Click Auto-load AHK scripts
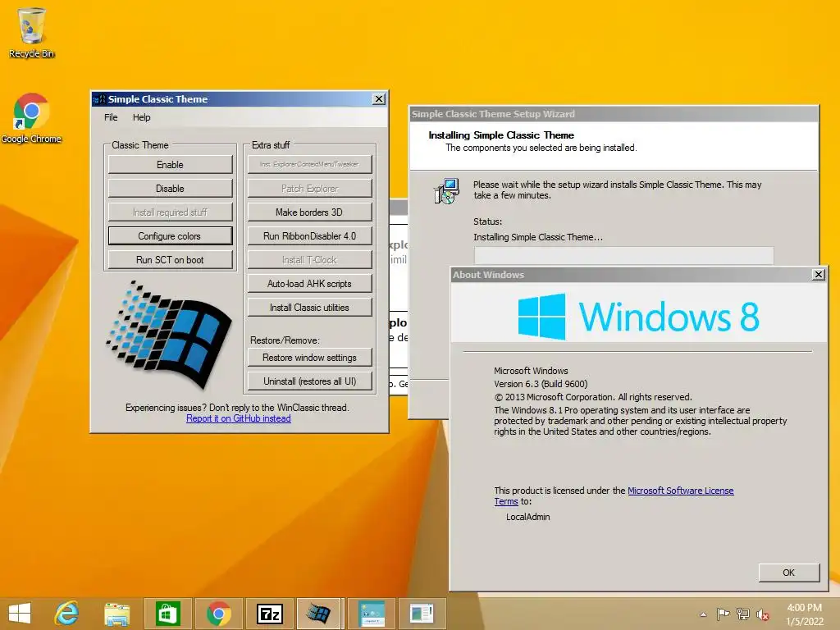840x630 pixels. pos(309,283)
